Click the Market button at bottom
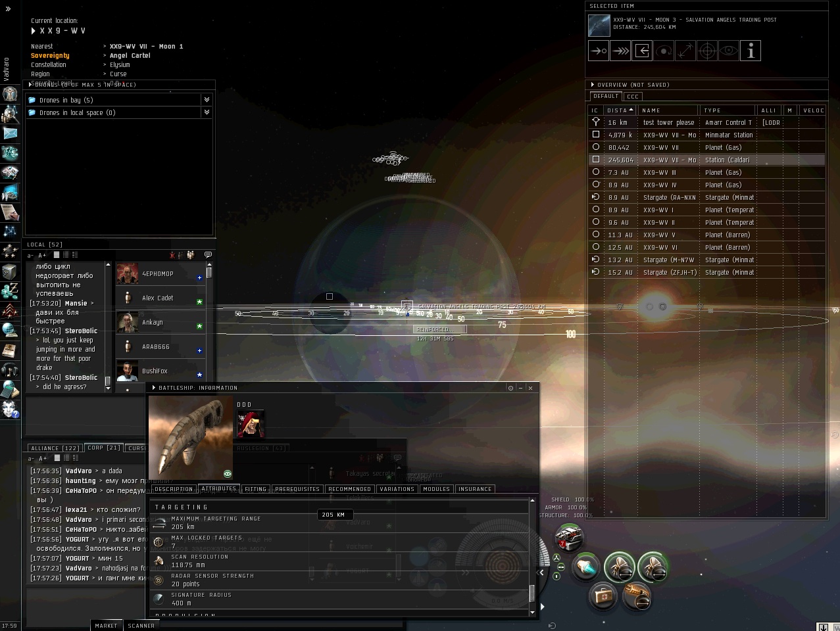Screen dimensions: 840x631 point(106,626)
